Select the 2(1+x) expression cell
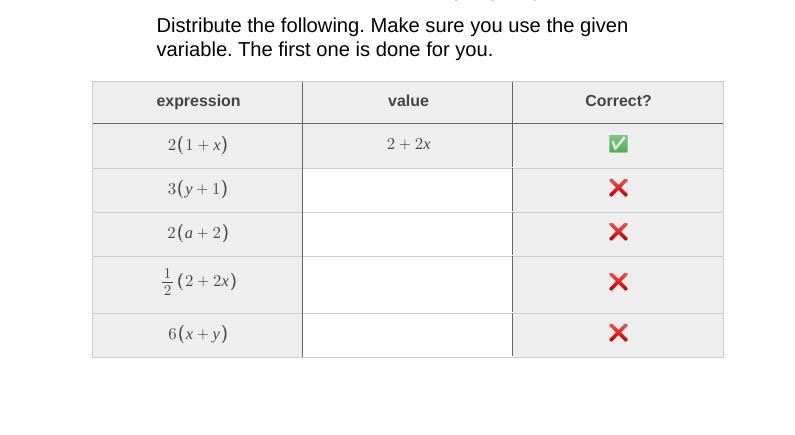The height and width of the screenshot is (435, 795). [x=197, y=146]
